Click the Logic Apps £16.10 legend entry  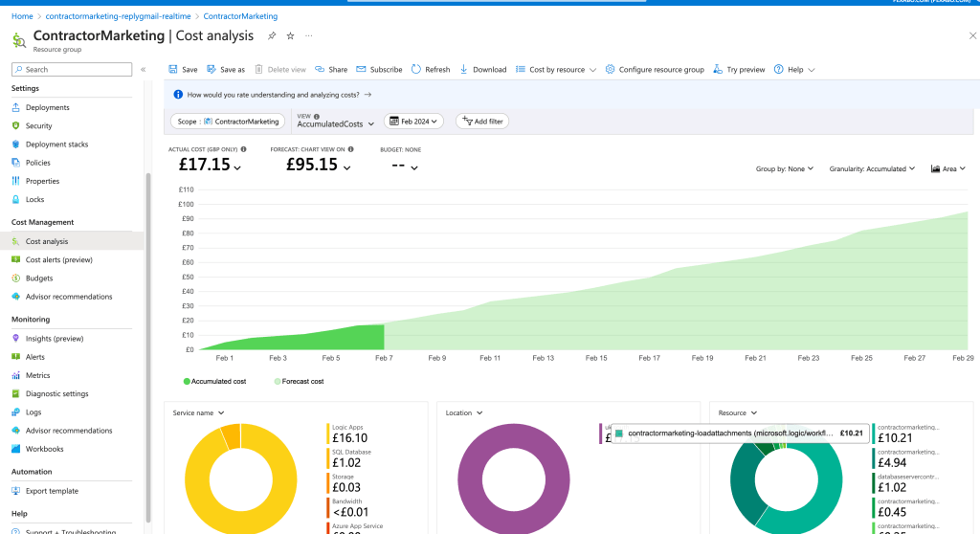click(348, 434)
